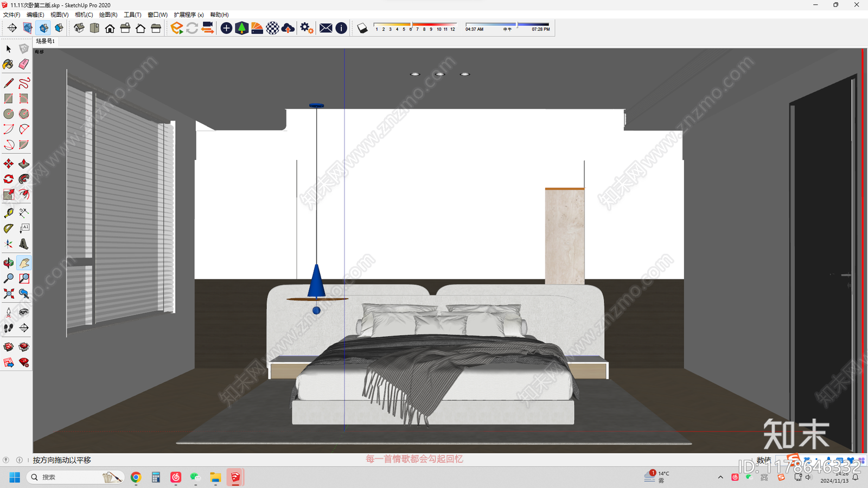Select the arrow Select tool
Screen dimensions: 868x488
[9, 49]
